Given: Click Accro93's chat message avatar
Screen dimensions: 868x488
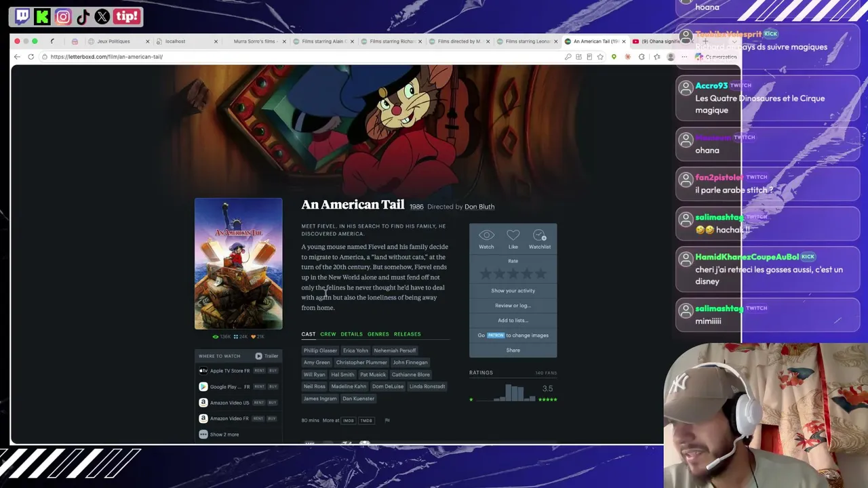Looking at the screenshot, I should 686,88.
